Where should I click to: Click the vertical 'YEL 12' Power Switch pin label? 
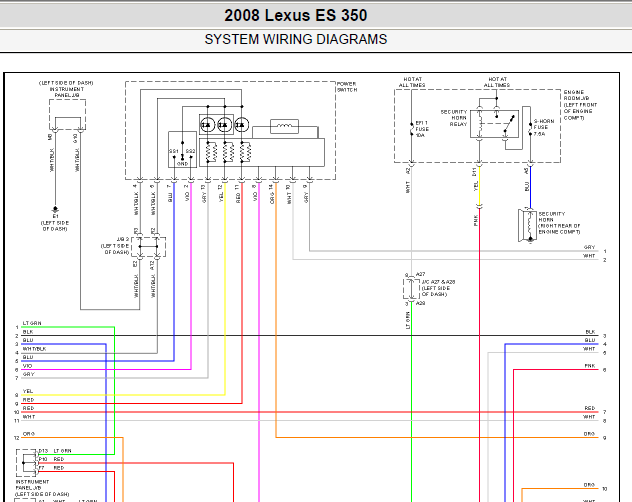click(221, 194)
